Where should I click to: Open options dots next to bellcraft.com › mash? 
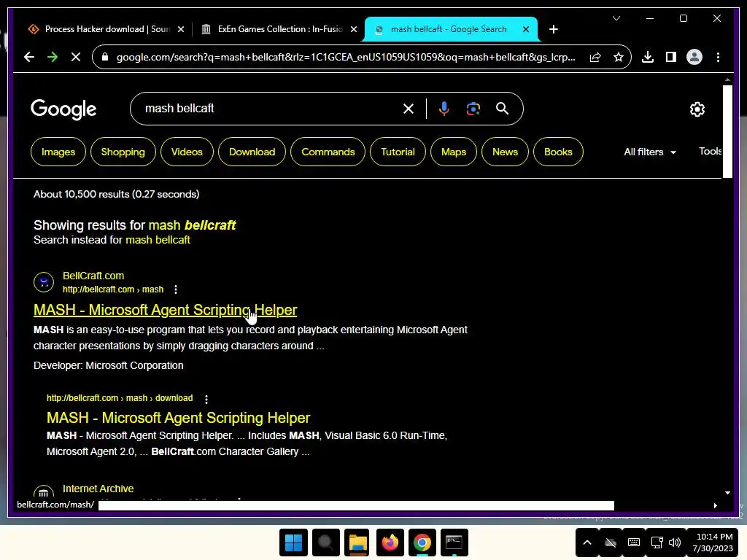tap(176, 289)
